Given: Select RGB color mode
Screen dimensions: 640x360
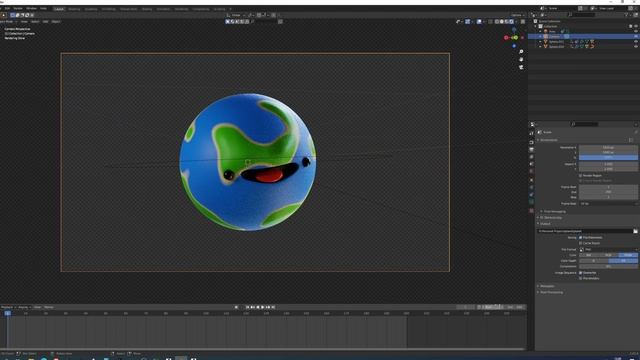Looking at the screenshot, I should coord(609,255).
